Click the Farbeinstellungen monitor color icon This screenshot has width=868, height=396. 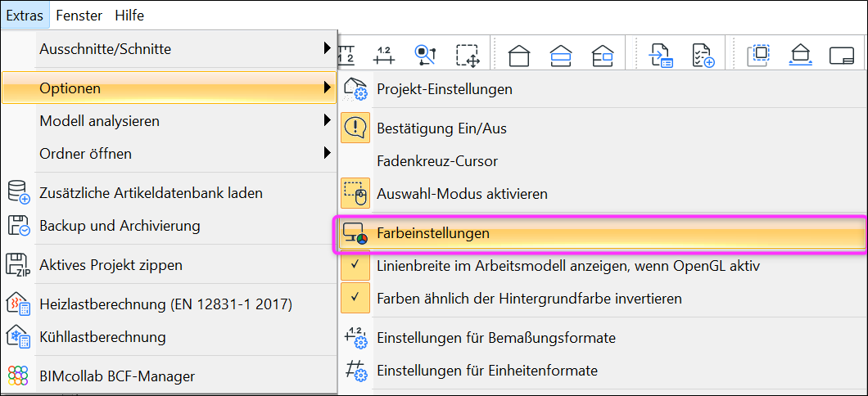[x=355, y=234]
